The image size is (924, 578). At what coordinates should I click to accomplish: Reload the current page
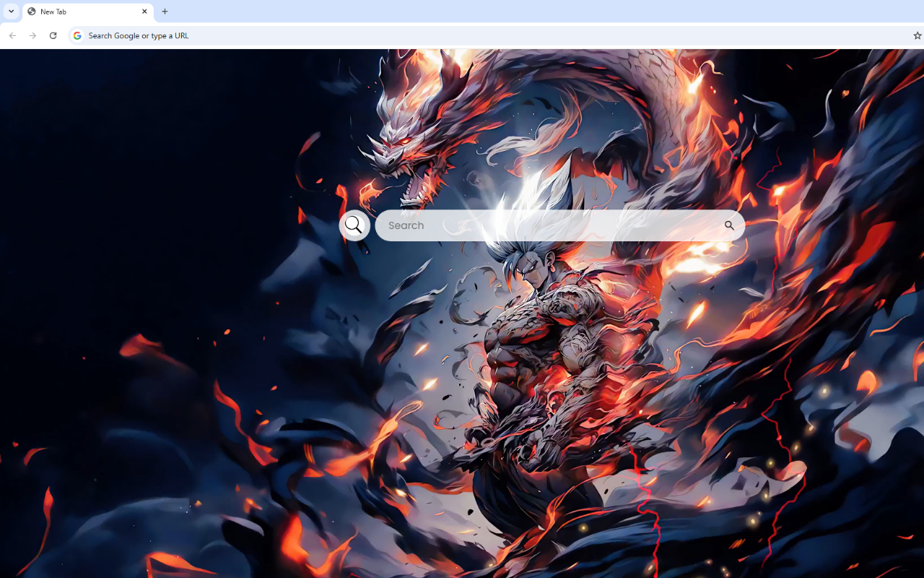click(53, 35)
